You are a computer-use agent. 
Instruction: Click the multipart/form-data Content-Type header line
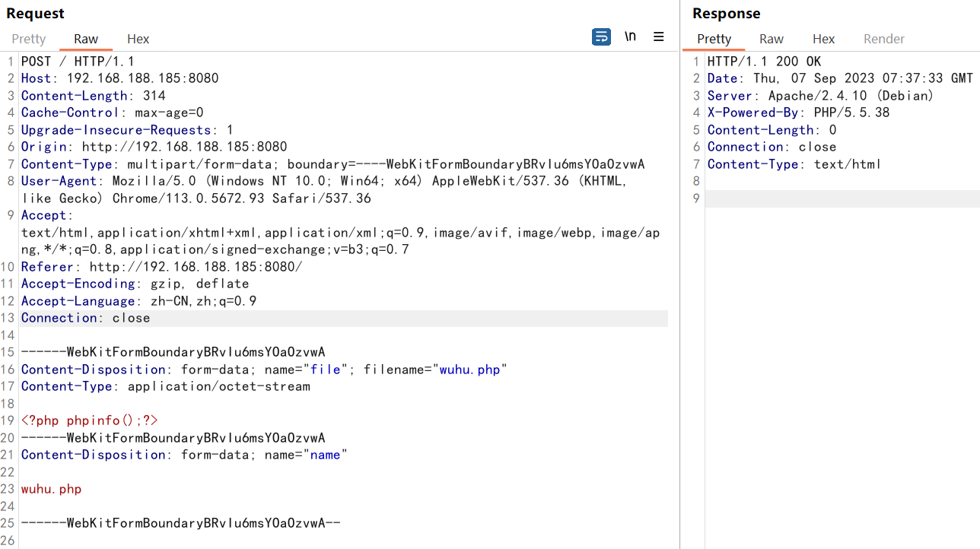(x=333, y=164)
